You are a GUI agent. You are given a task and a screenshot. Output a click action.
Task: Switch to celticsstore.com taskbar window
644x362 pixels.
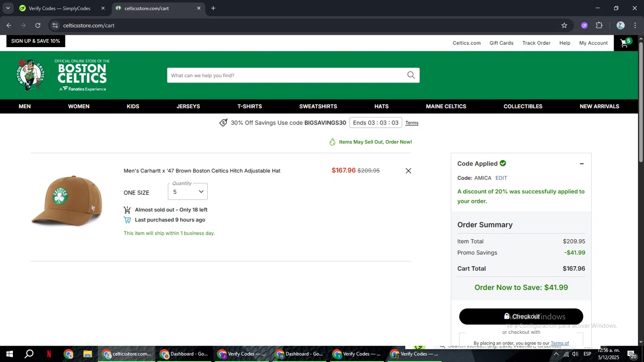[x=127, y=354]
